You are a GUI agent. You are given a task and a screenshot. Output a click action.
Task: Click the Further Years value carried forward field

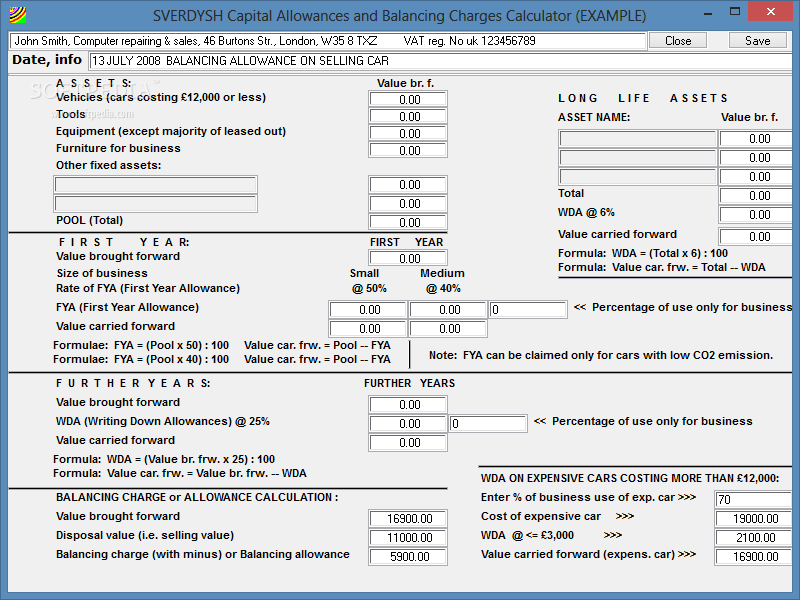[x=408, y=442]
